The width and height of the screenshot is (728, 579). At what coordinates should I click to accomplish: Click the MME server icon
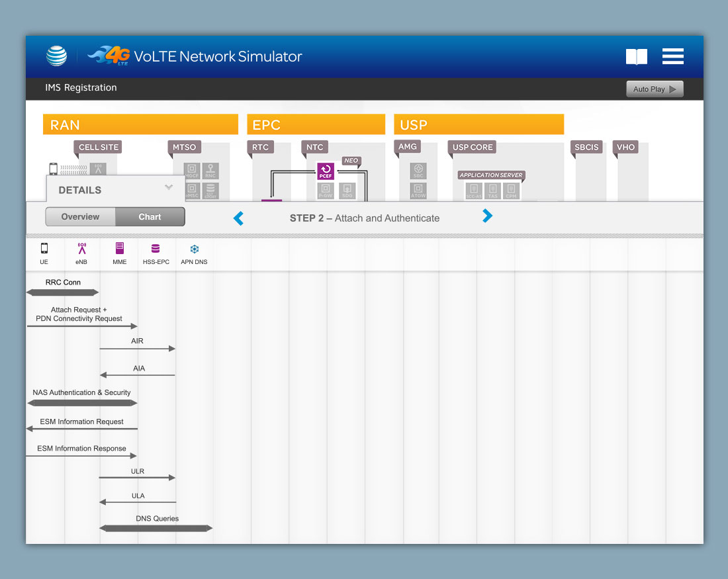click(119, 249)
